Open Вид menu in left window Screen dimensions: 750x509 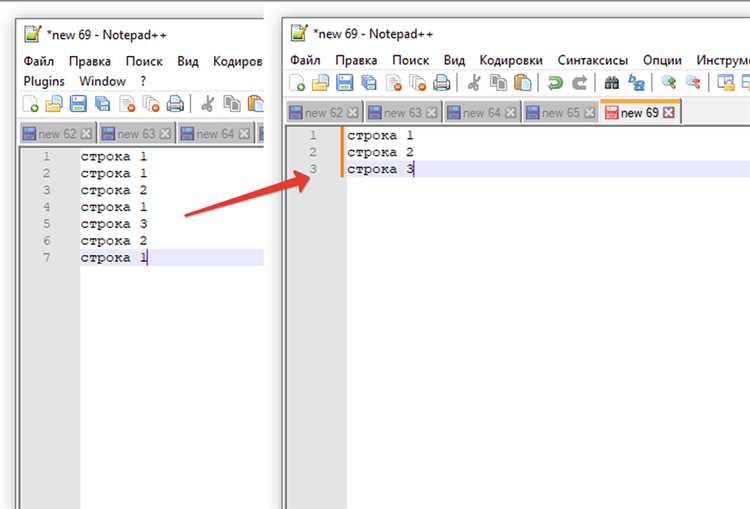click(188, 61)
